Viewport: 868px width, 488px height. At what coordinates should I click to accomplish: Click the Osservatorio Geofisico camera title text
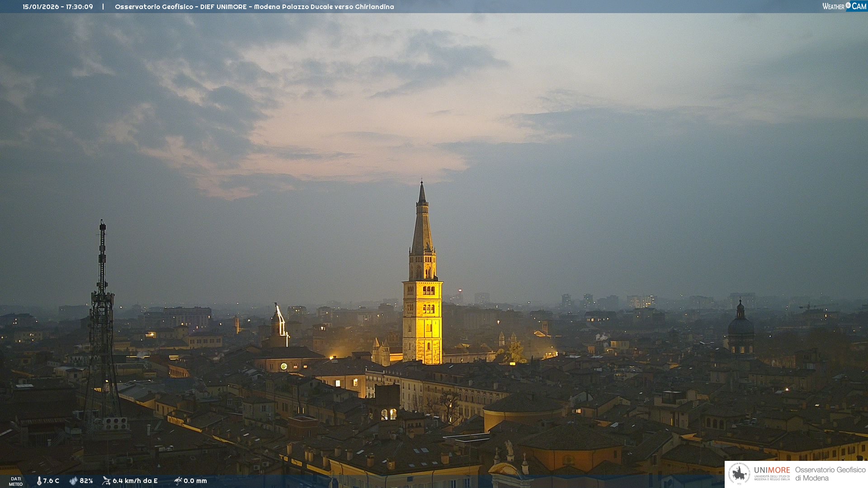[x=254, y=7]
